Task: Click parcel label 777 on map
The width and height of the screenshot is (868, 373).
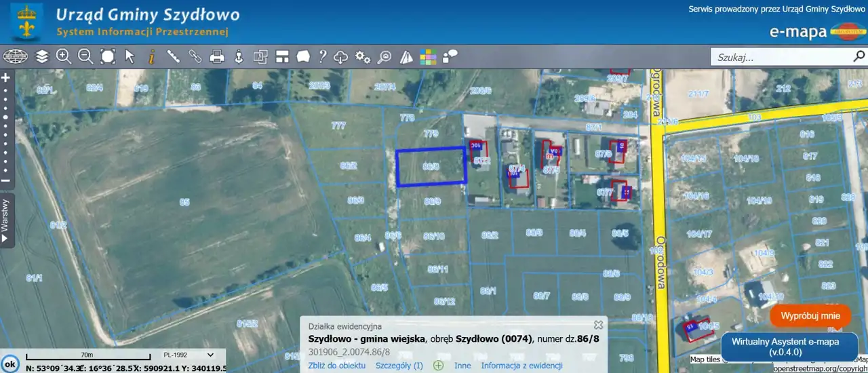Action: [338, 125]
